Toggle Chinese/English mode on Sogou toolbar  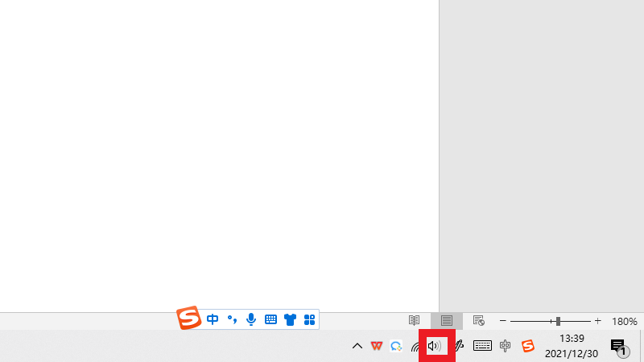point(213,319)
